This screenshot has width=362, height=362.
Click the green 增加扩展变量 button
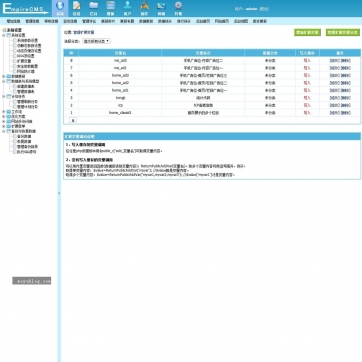[307, 32]
